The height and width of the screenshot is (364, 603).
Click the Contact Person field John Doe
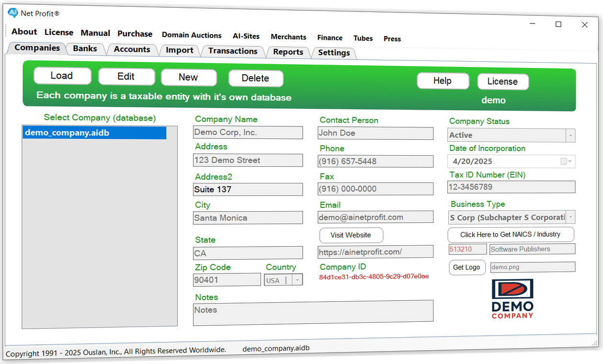coord(375,133)
